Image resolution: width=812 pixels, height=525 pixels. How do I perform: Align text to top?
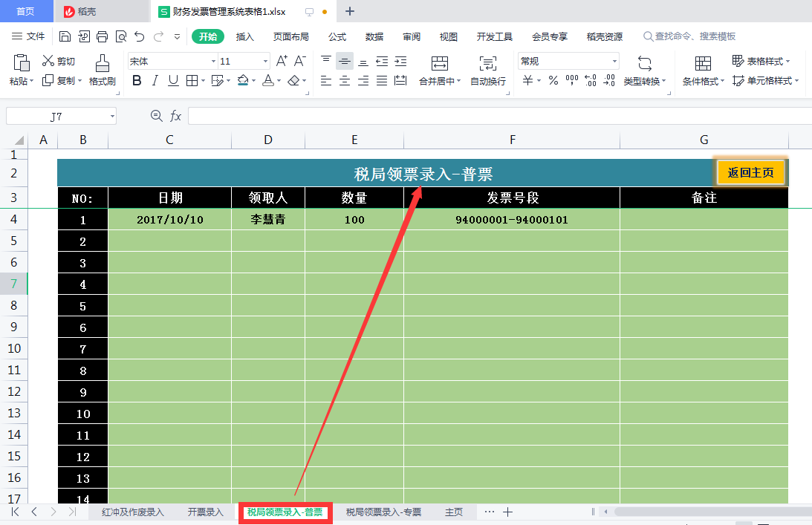coord(325,61)
